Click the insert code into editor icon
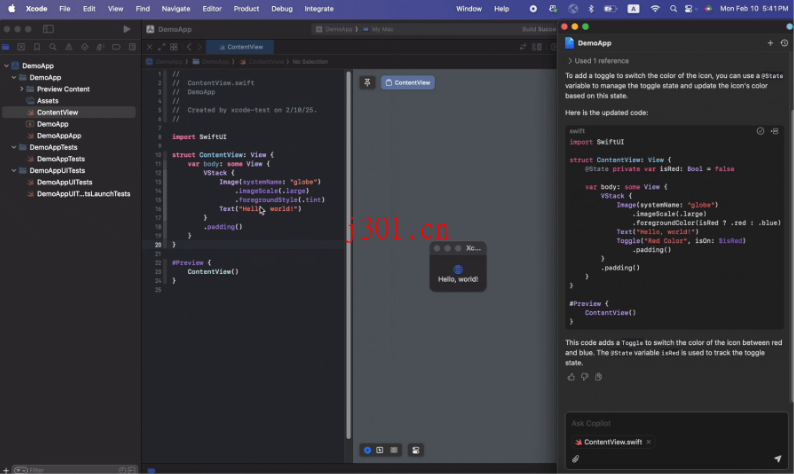The image size is (794, 474). pyautogui.click(x=775, y=131)
